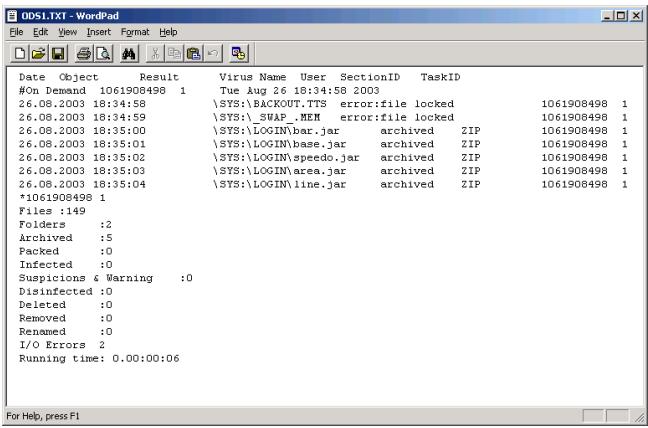Click 'Tue Aug 26 18:34:58 2003' timestamp
Viewport: 648px width, 428px height.
point(300,91)
